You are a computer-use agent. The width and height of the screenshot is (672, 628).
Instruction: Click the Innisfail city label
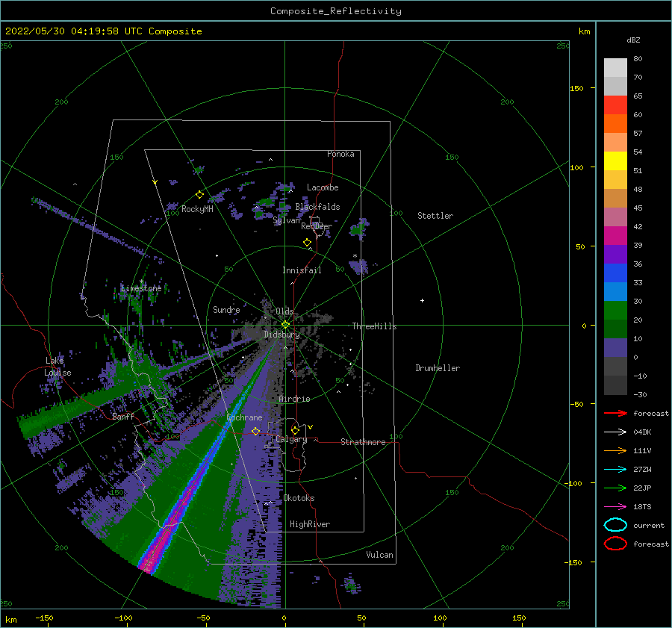pyautogui.click(x=302, y=270)
